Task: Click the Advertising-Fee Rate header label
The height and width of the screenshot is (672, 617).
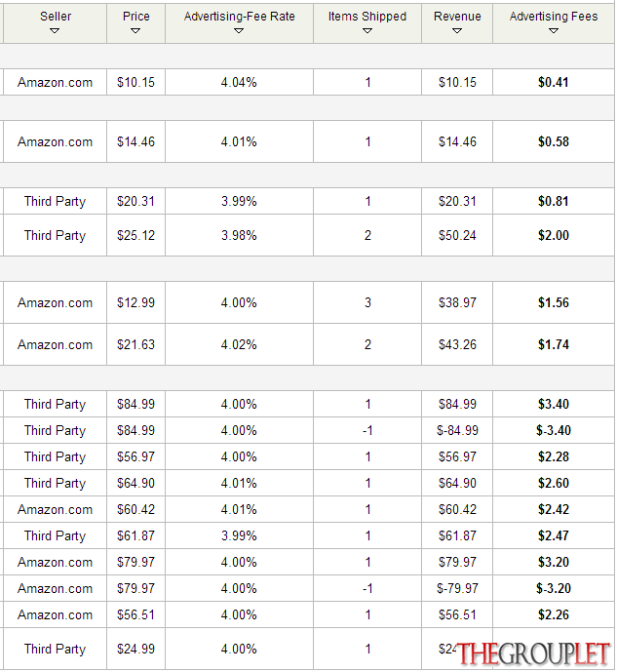Action: (240, 17)
